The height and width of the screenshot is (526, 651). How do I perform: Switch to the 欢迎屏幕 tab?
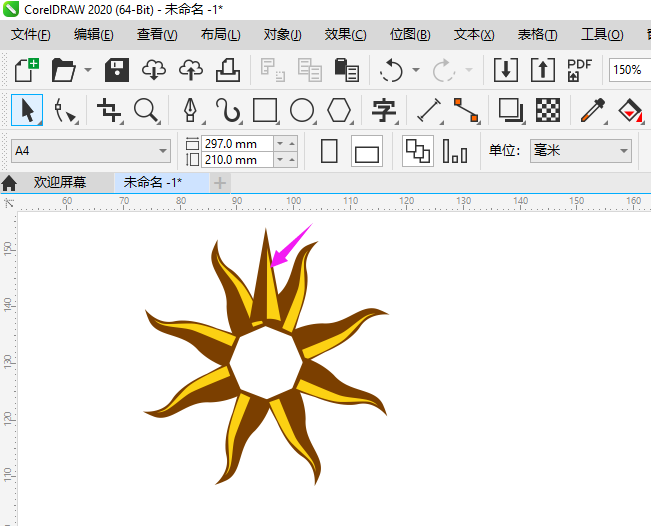pos(60,182)
